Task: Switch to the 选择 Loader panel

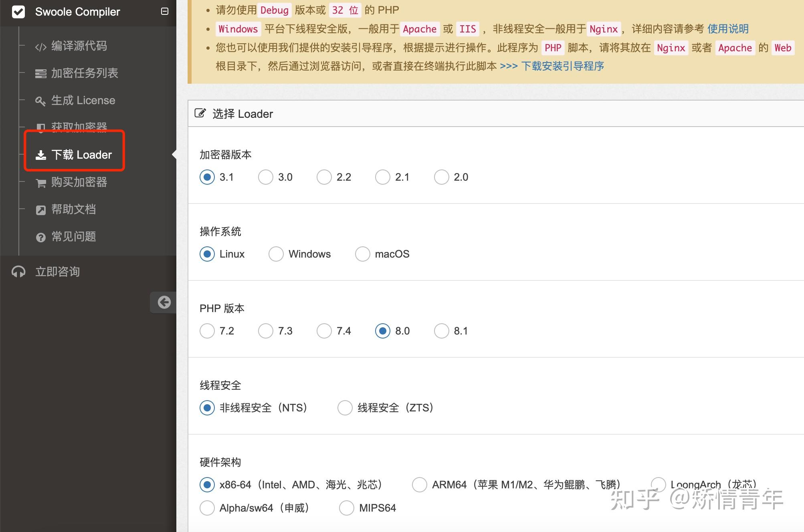Action: coord(242,114)
